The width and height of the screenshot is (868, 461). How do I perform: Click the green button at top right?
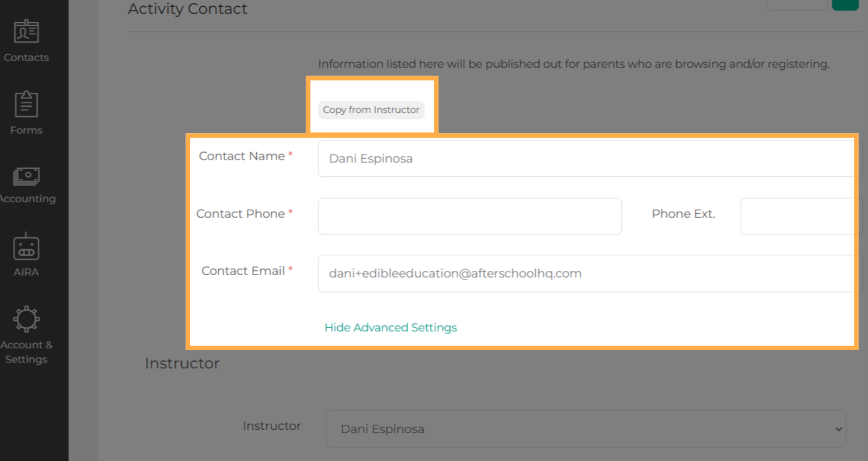click(845, 5)
